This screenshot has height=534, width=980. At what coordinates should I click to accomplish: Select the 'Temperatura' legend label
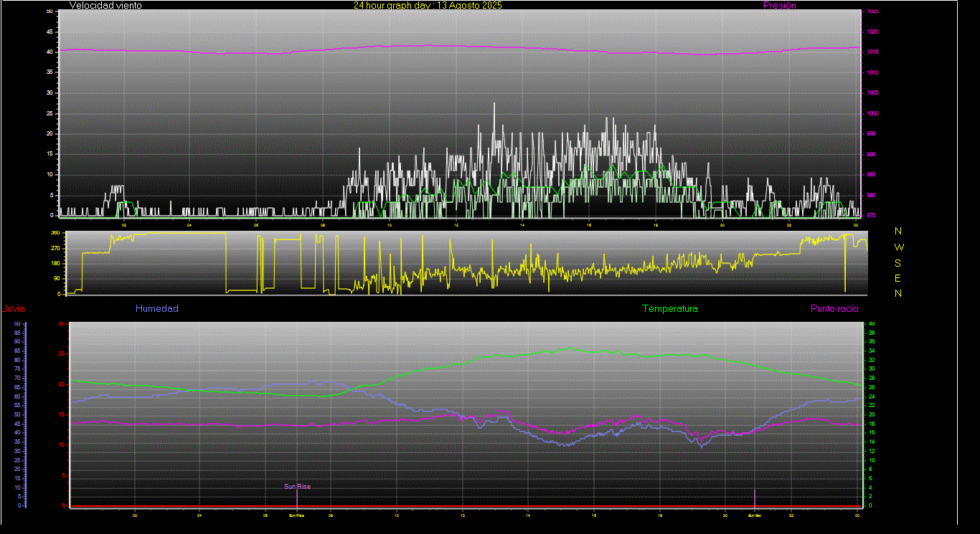point(669,309)
